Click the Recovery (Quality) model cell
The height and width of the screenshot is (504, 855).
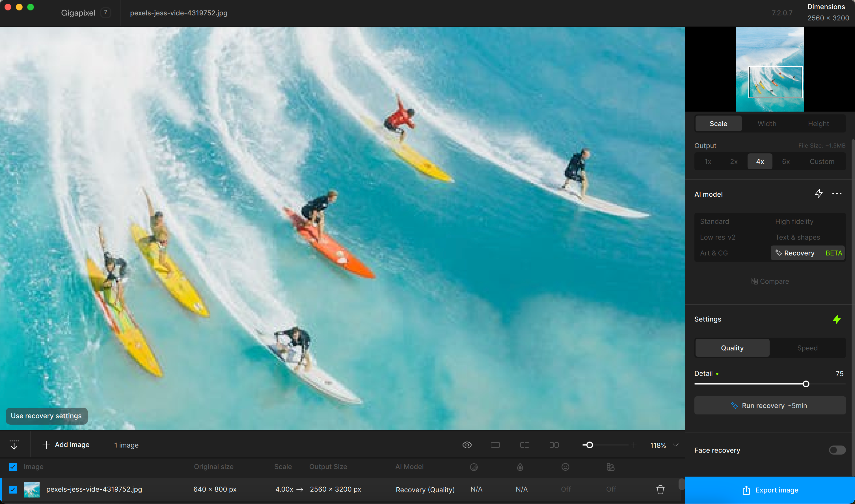[x=425, y=490]
